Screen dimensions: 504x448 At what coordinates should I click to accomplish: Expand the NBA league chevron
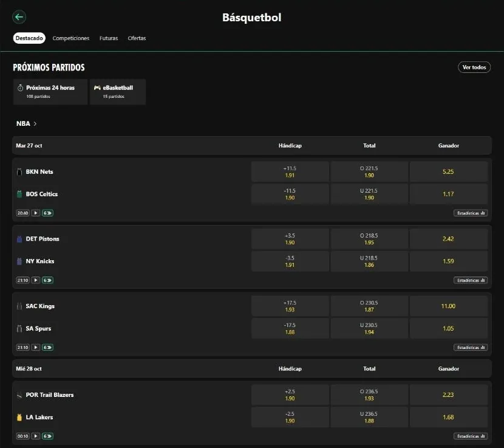[x=35, y=123]
